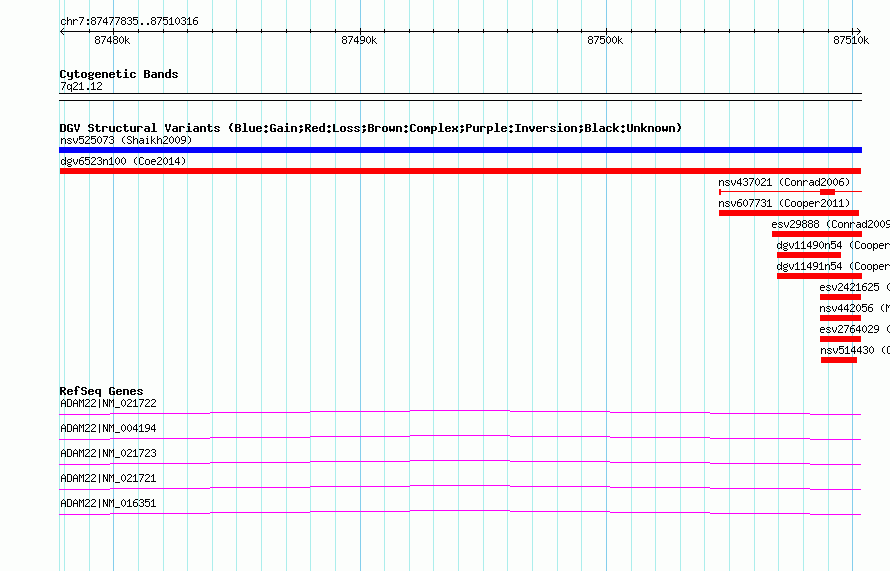Click the Cytogenetic Bands track title
Viewport: 890px width, 571px height.
[x=119, y=74]
